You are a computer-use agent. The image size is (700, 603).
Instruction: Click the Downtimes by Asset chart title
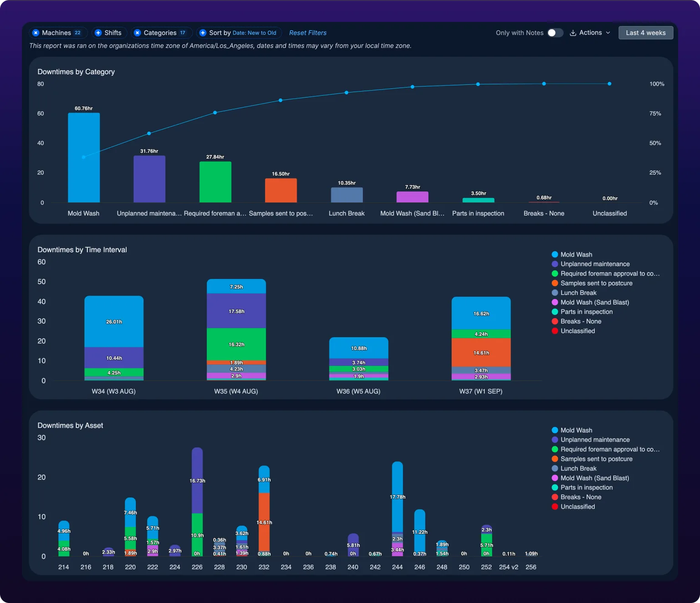70,425
